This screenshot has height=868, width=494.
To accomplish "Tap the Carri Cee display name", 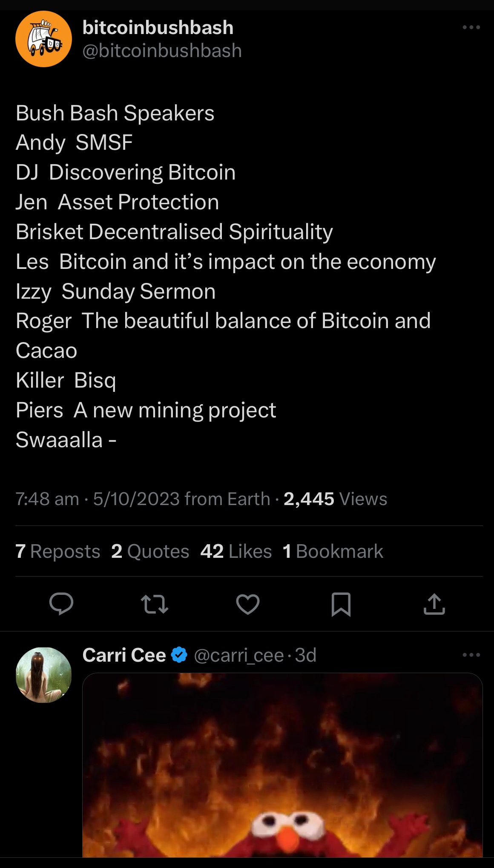I will pyautogui.click(x=124, y=655).
